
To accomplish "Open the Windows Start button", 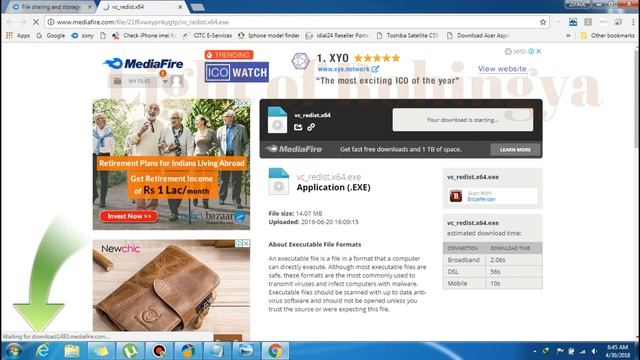I will click(13, 351).
